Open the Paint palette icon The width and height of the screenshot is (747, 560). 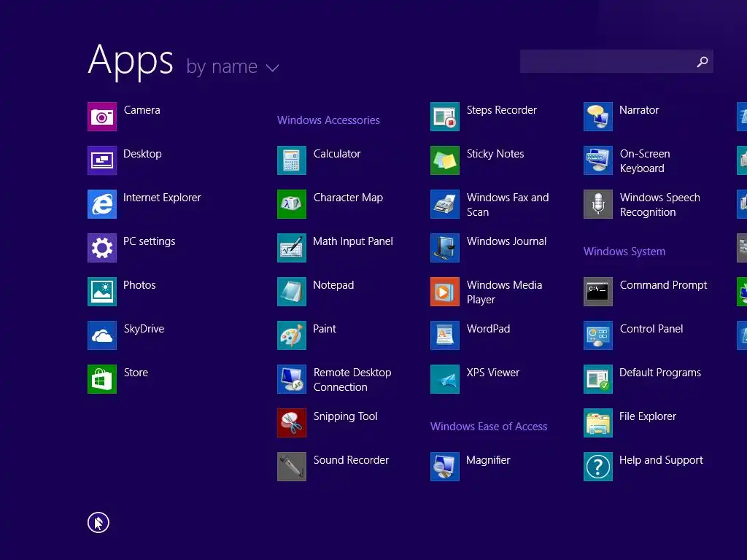tap(292, 335)
